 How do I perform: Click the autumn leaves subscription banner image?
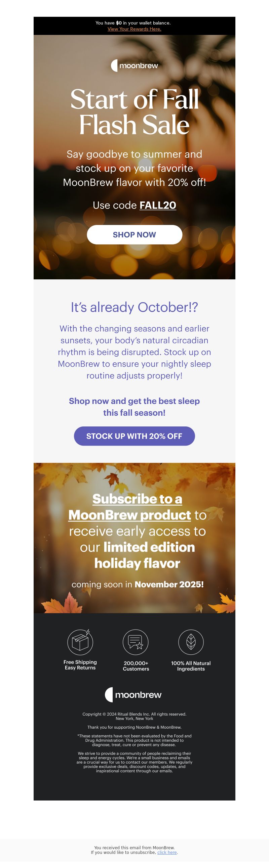point(134,538)
